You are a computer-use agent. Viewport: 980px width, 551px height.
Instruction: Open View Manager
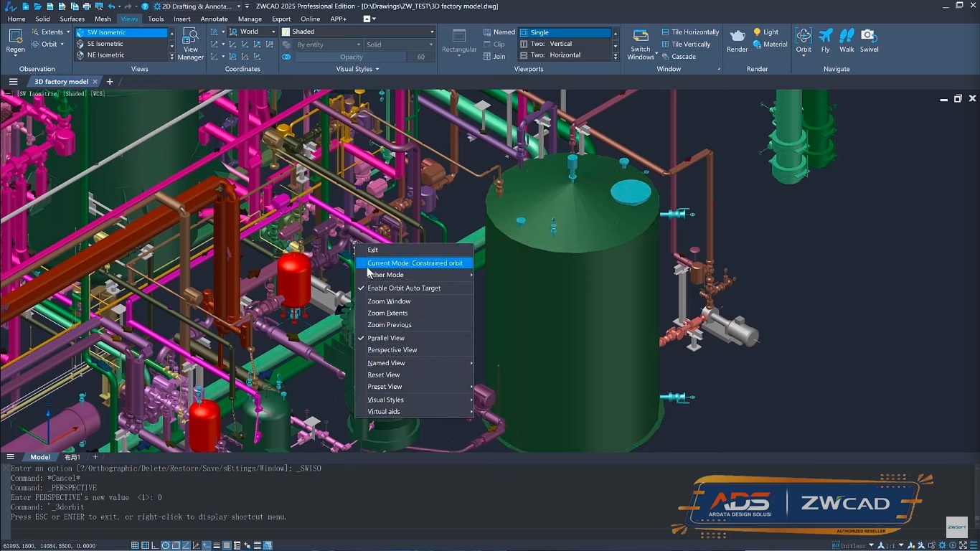point(191,43)
